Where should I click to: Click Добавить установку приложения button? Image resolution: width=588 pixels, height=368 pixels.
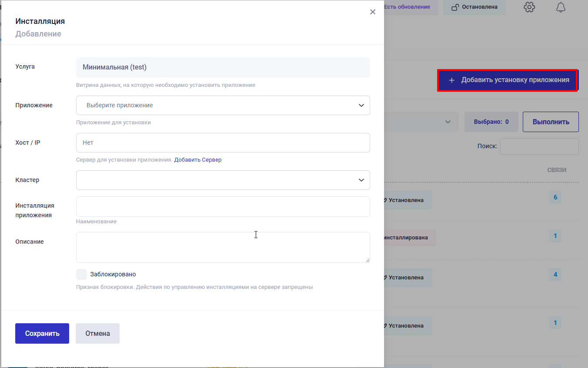point(508,80)
